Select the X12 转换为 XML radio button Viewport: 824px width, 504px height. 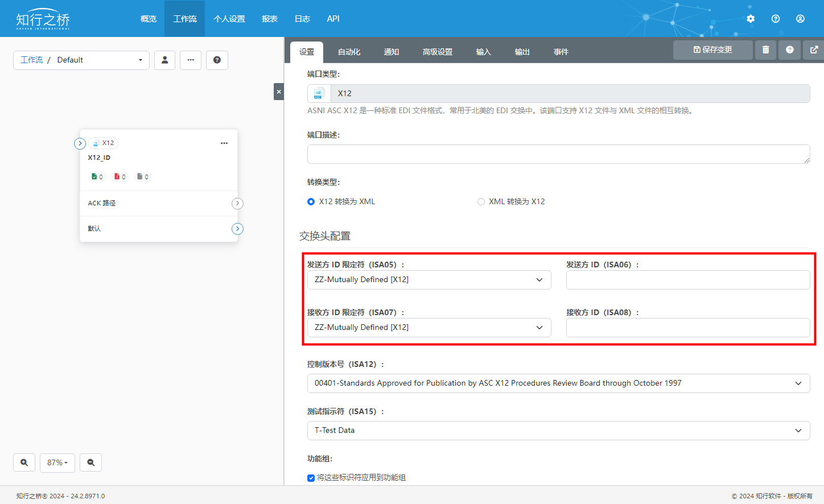311,202
